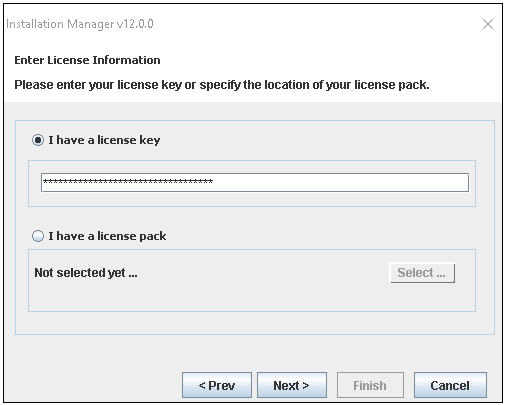Cancel the installation wizard
This screenshot has width=505, height=405.
pyautogui.click(x=450, y=385)
